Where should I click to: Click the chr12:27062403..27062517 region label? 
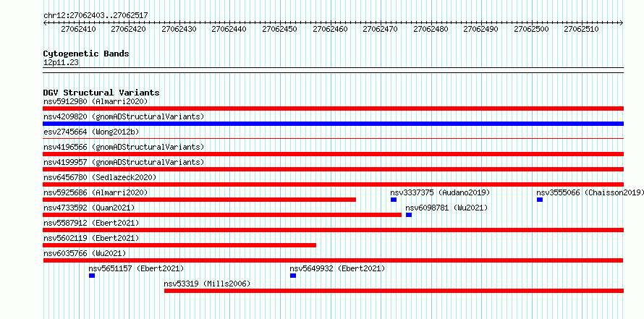point(96,15)
